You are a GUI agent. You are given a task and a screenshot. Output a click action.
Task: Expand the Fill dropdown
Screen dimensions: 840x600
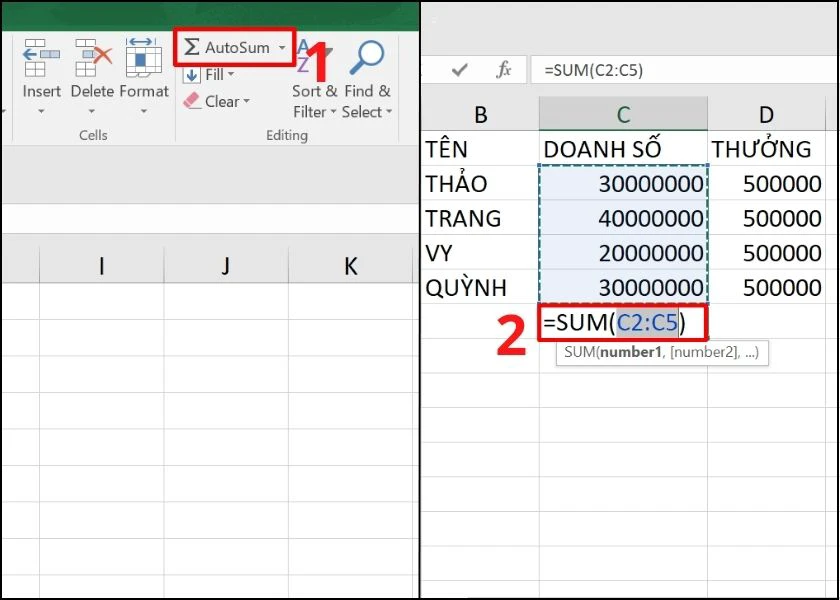point(231,74)
